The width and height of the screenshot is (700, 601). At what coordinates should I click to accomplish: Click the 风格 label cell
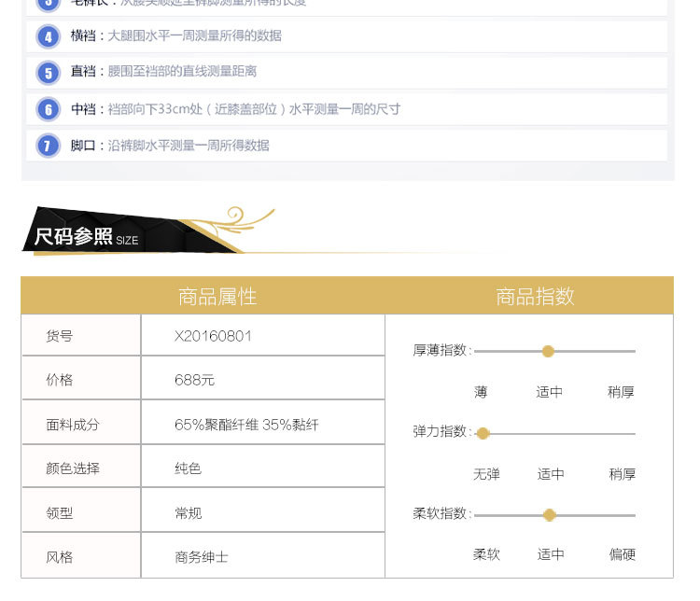pyautogui.click(x=81, y=555)
